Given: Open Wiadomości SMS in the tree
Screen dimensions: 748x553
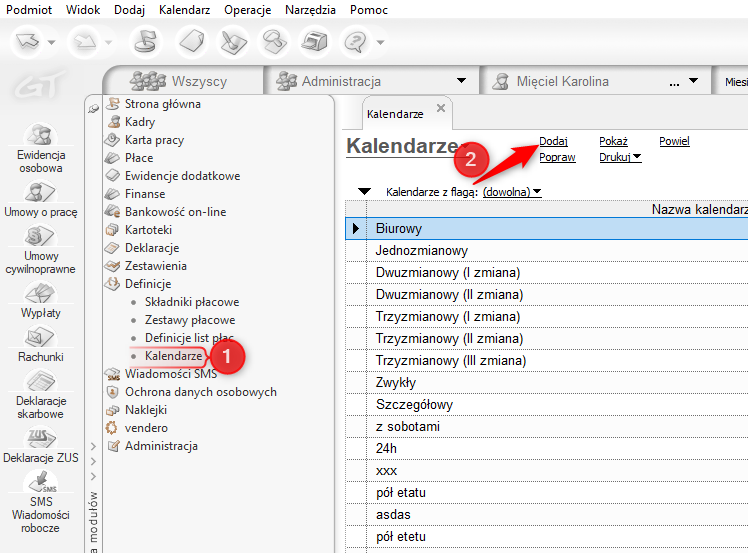Looking at the screenshot, I should [x=170, y=374].
